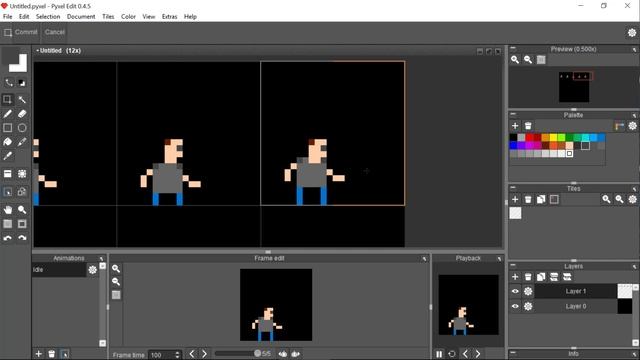
Task: Pick the yellow palette swatch
Action: tap(553, 138)
